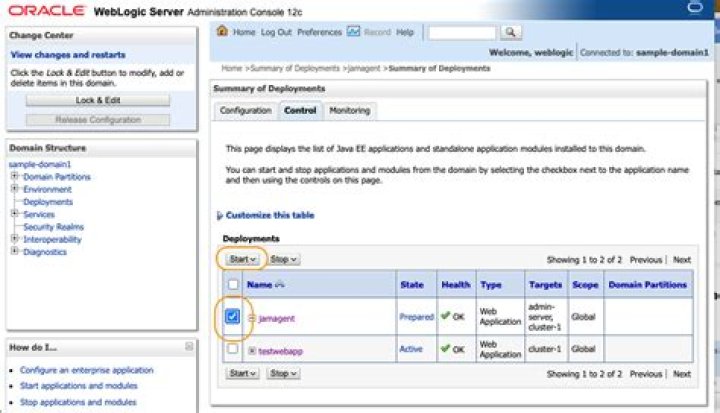
Task: Sort by the Health column header
Action: [x=456, y=284]
